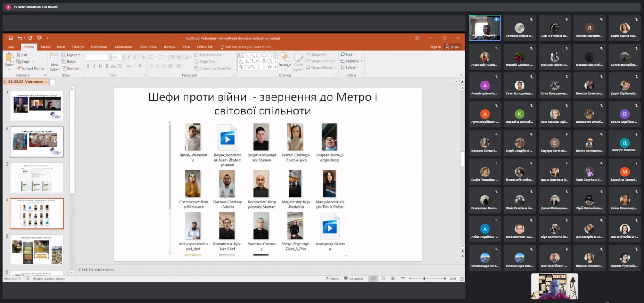
Task: Open Slide Sorter view in status bar
Action: (383, 278)
